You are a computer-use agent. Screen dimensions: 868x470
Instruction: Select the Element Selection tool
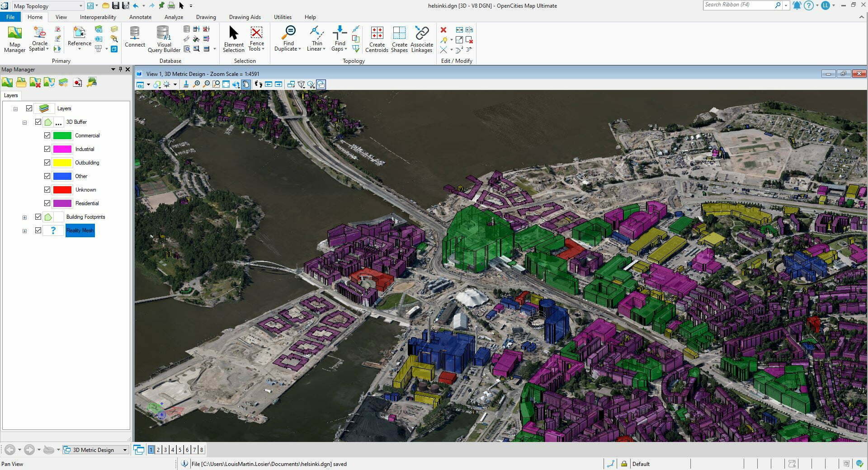pos(233,38)
